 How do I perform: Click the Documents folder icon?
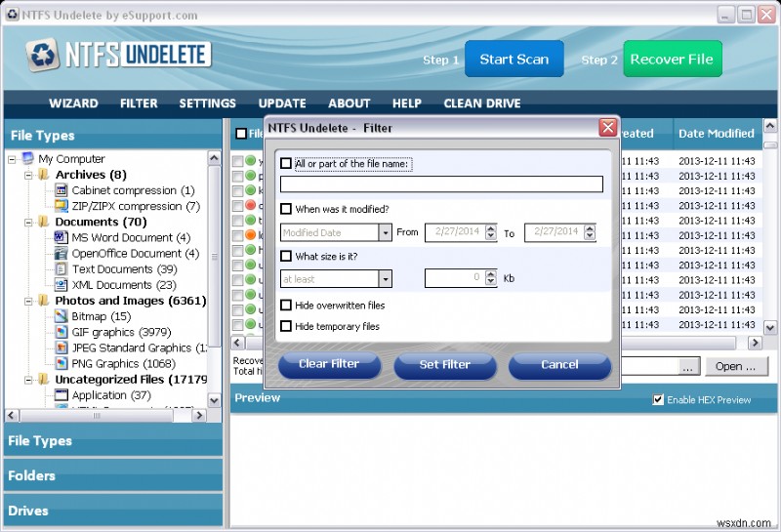point(44,222)
